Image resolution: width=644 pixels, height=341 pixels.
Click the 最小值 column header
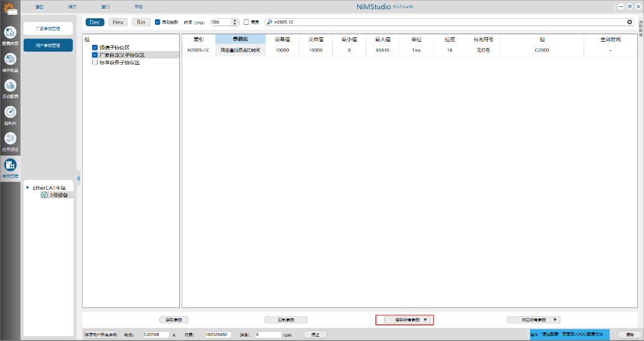(349, 39)
